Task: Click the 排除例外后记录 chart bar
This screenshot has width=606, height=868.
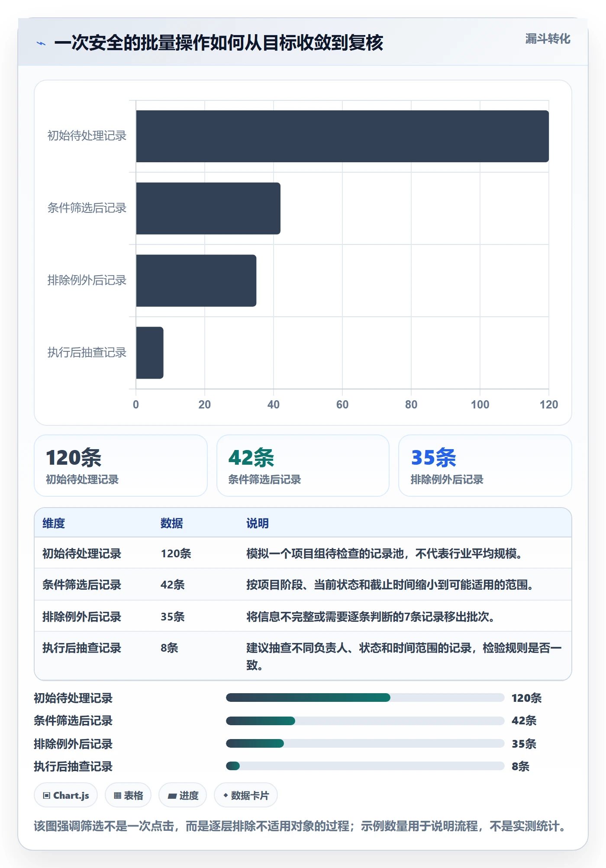Action: [x=196, y=280]
